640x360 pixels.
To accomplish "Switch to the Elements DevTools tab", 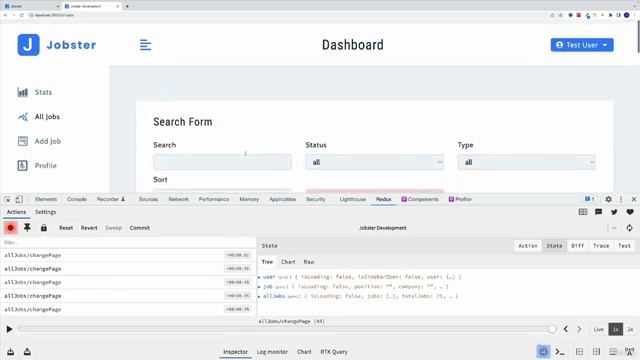I will (46, 199).
